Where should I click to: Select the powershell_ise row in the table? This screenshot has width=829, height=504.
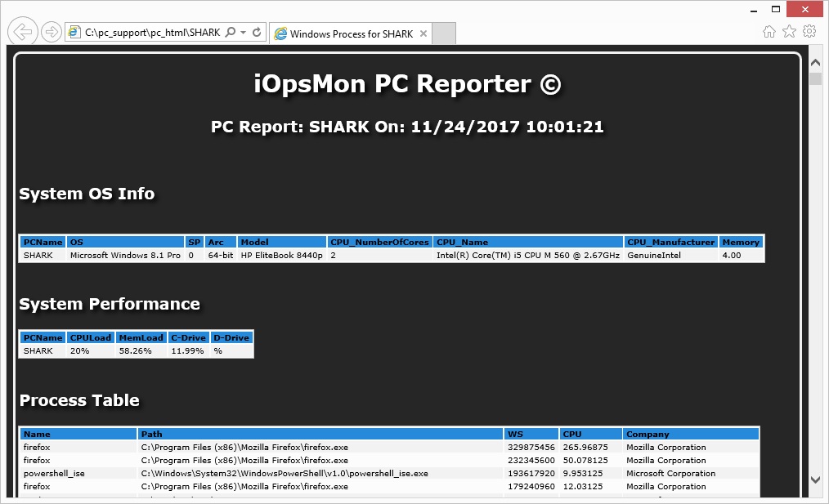245,473
